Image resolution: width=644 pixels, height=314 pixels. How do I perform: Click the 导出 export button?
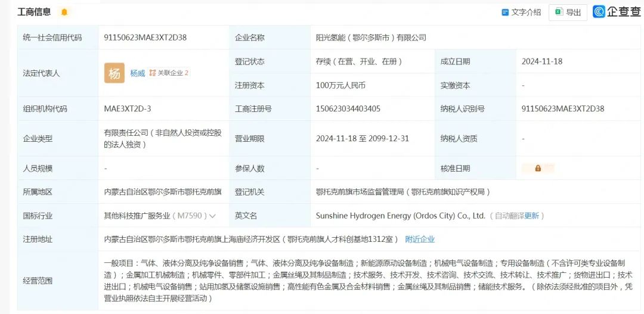coord(568,13)
